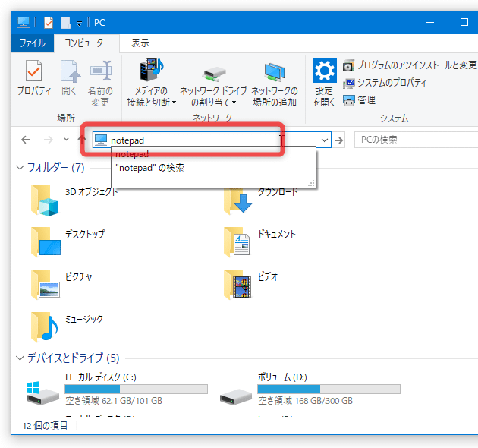This screenshot has width=478, height=448.
Task: Click System properties text label
Action: [392, 83]
